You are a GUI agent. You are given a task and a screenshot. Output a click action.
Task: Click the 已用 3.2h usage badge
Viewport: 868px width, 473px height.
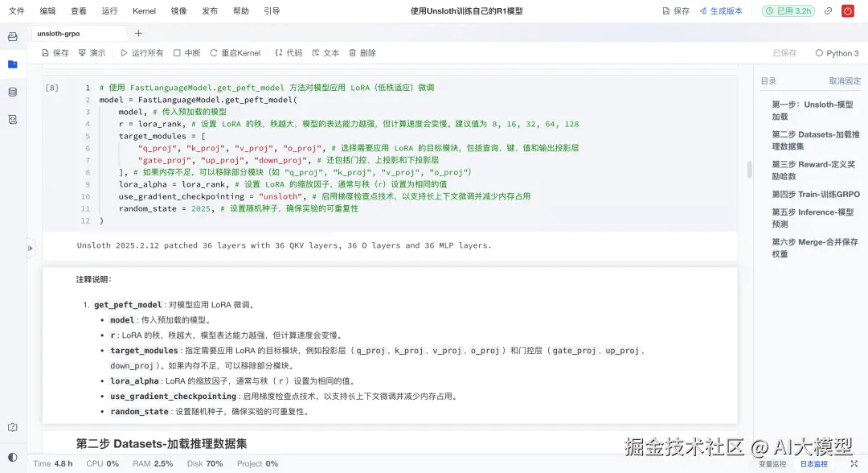[788, 11]
